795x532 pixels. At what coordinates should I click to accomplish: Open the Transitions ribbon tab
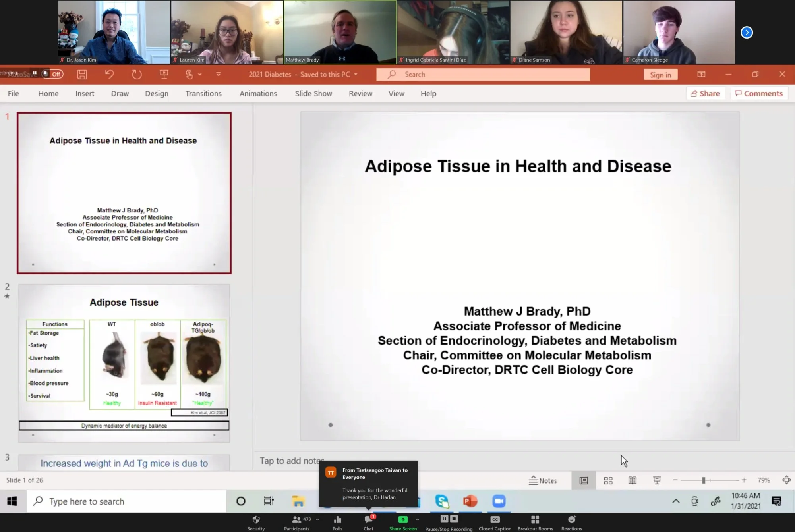point(203,93)
